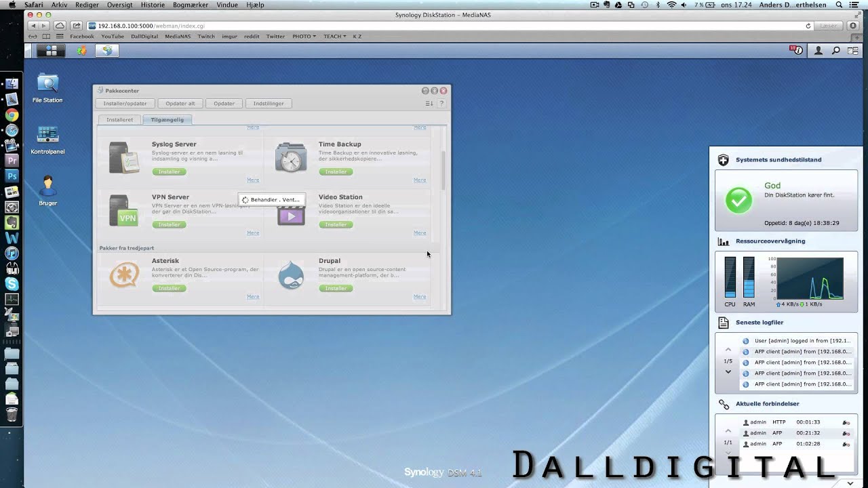Click Drupal package icon

[x=291, y=275]
